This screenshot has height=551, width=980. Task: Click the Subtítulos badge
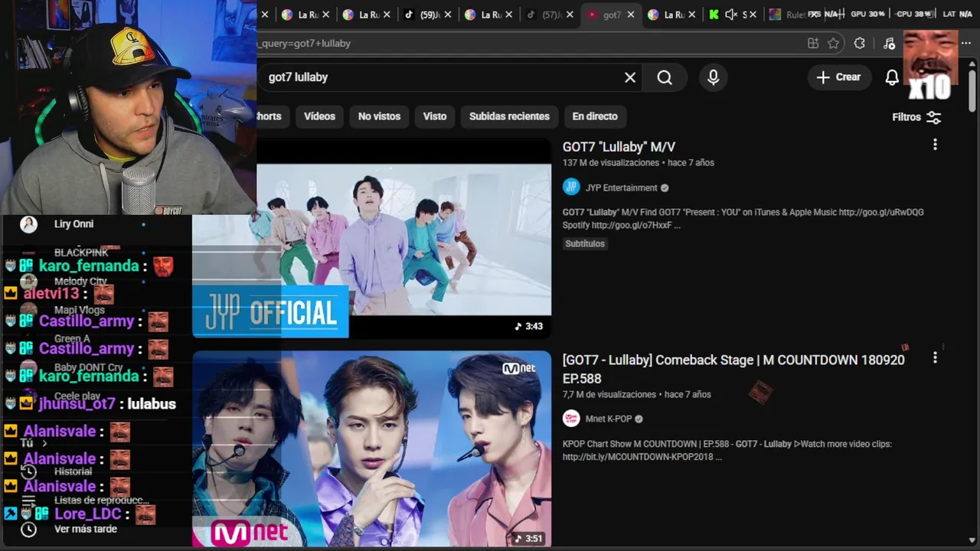[x=585, y=244]
